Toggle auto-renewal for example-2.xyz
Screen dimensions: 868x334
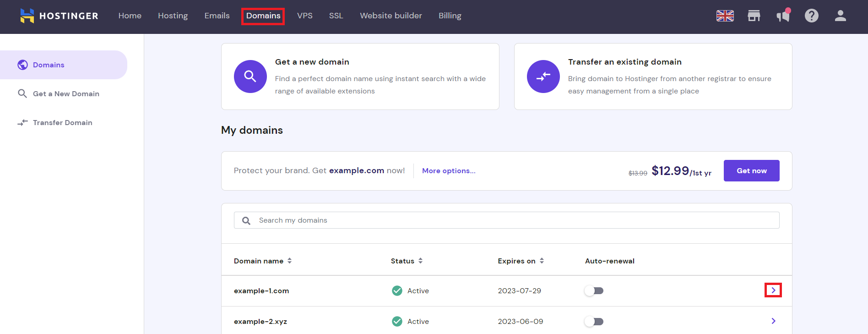594,321
